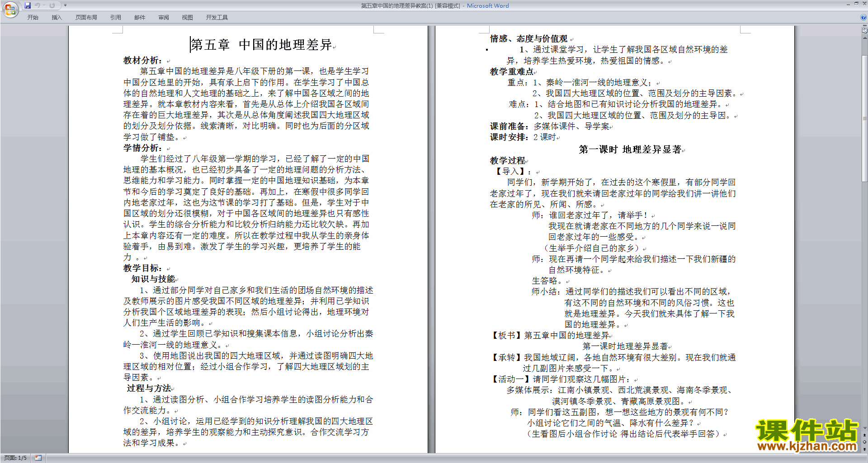This screenshot has width=868, height=463.
Task: Click the 【板书】 line
Action: [551, 336]
